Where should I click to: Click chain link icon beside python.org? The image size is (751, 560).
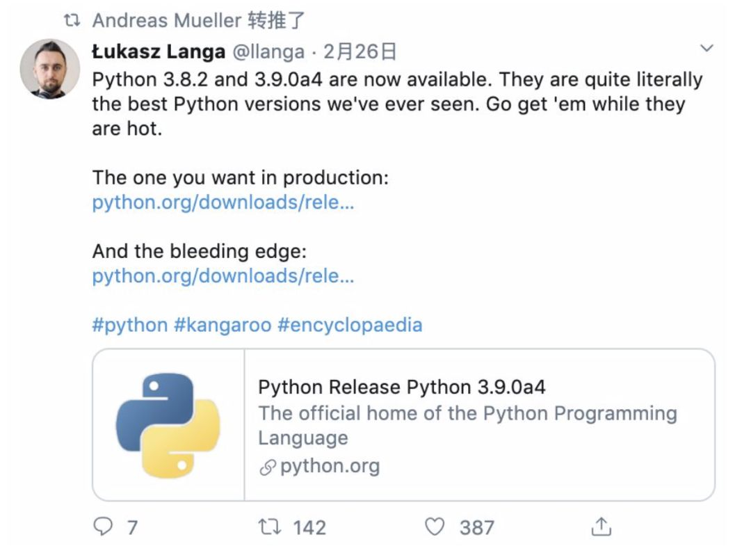268,467
